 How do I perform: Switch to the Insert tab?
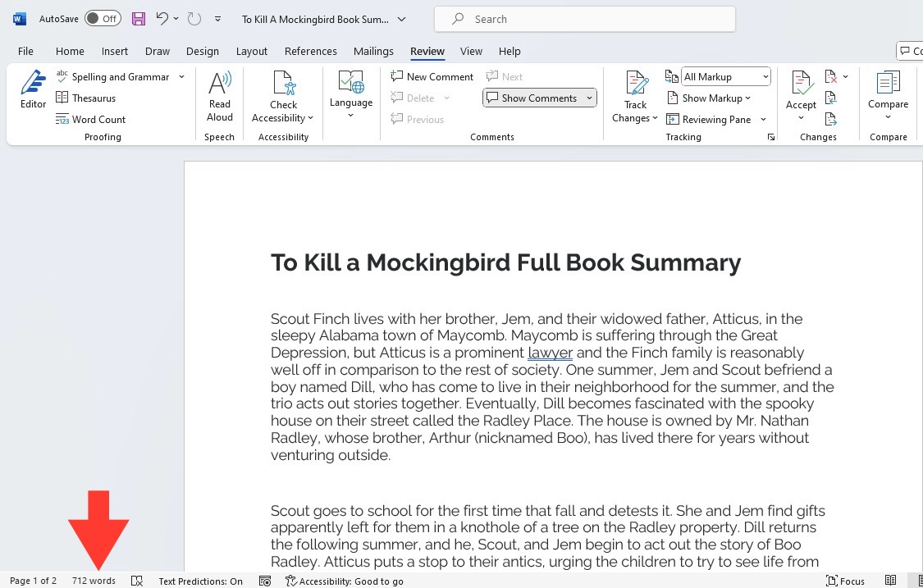click(115, 51)
